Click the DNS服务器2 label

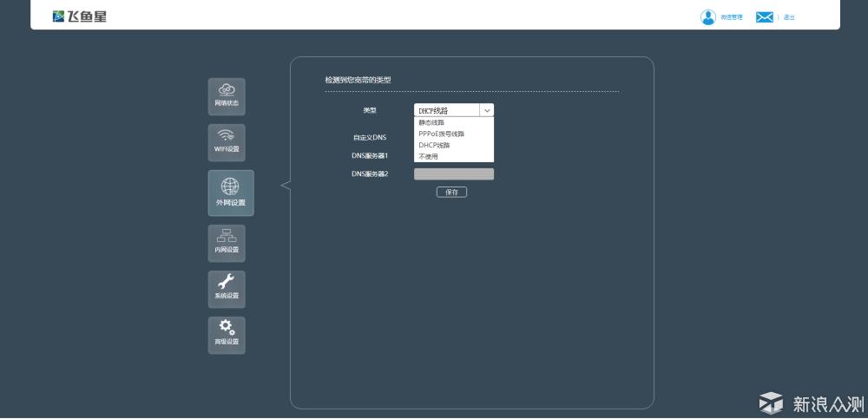(370, 173)
